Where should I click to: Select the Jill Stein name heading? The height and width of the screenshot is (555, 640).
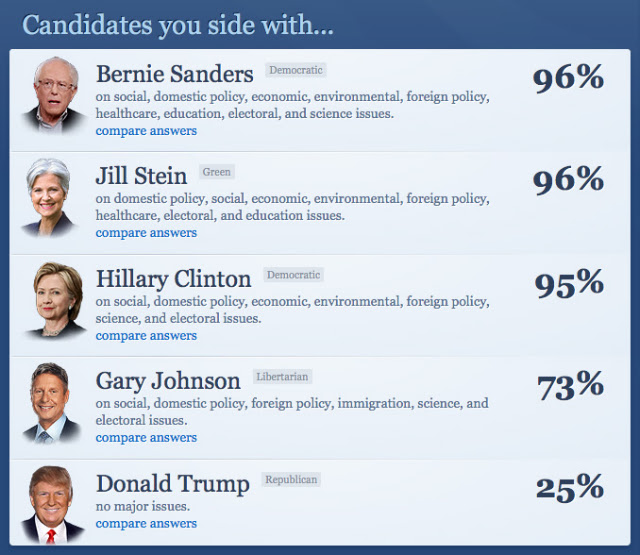pyautogui.click(x=141, y=176)
